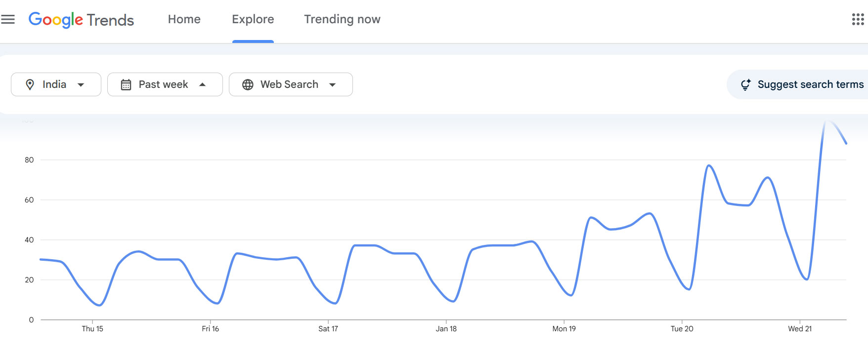868x355 pixels.
Task: Click the Google Trends logo
Action: [x=82, y=20]
